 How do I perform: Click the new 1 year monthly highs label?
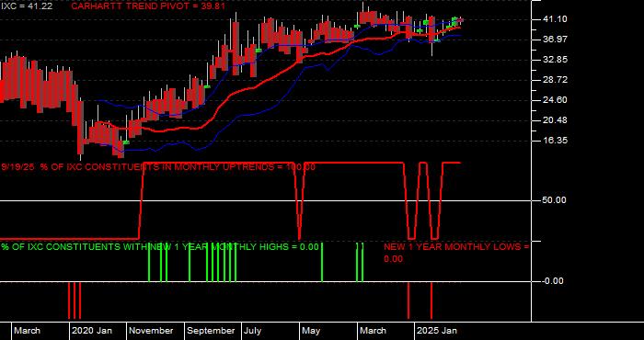click(x=160, y=247)
